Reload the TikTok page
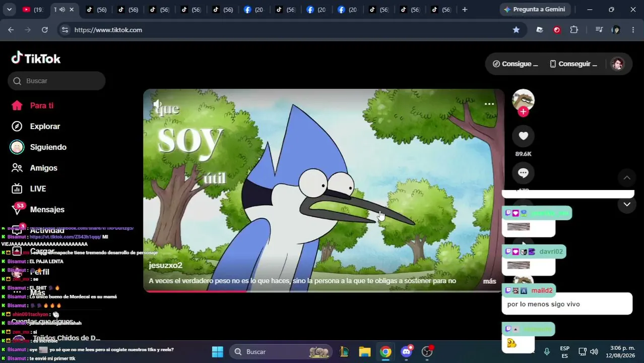Screen dimensions: 644x363 tap(44, 30)
